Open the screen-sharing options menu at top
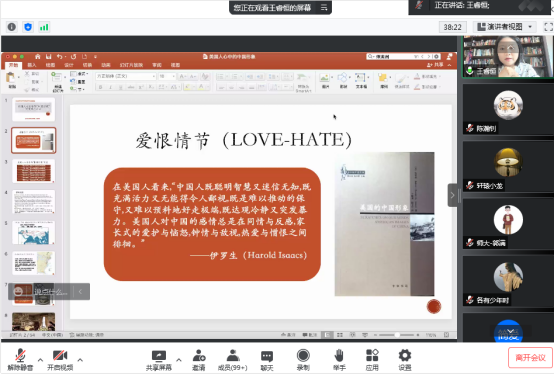This screenshot has width=554, height=374. pyautogui.click(x=324, y=7)
